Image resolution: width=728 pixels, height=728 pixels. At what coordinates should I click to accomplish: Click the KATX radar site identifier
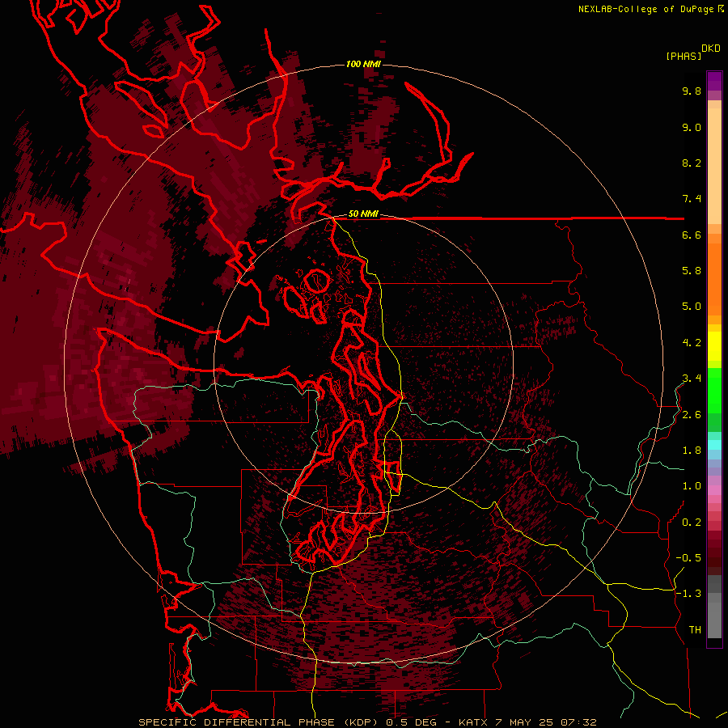tap(473, 722)
